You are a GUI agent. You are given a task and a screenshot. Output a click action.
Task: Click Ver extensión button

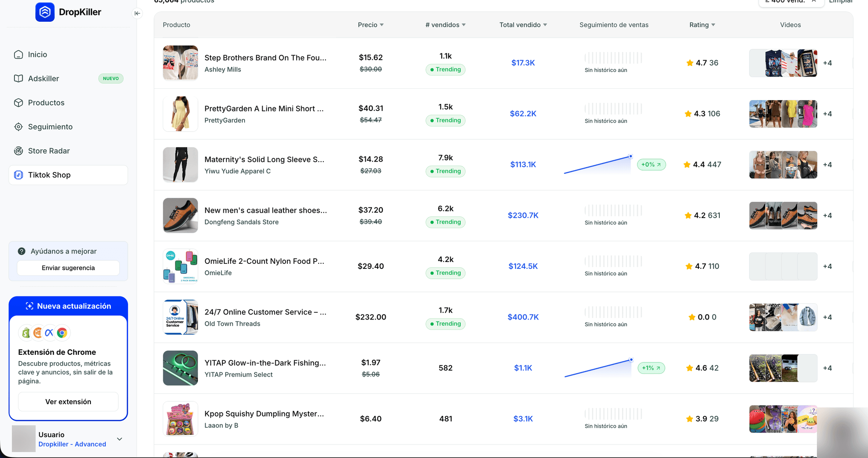click(x=68, y=402)
